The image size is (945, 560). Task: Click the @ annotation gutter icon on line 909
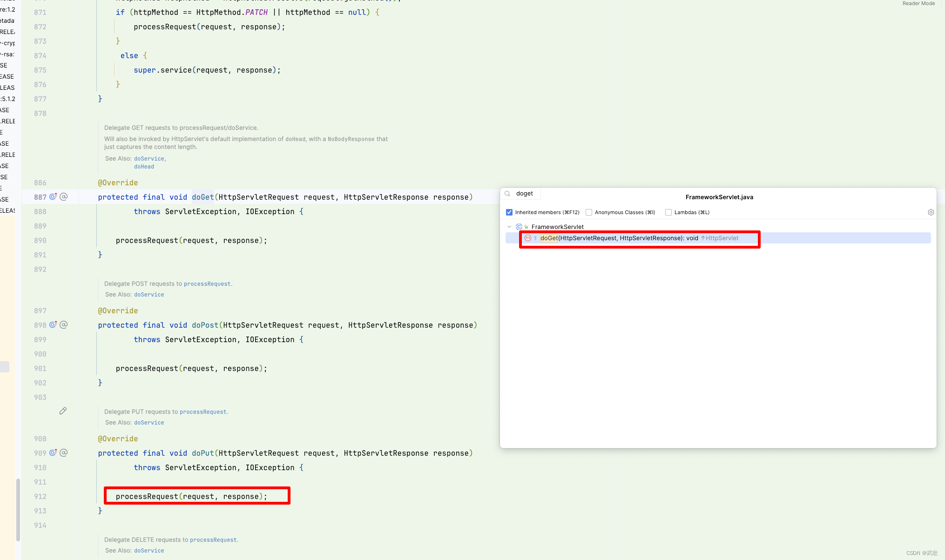click(x=64, y=452)
